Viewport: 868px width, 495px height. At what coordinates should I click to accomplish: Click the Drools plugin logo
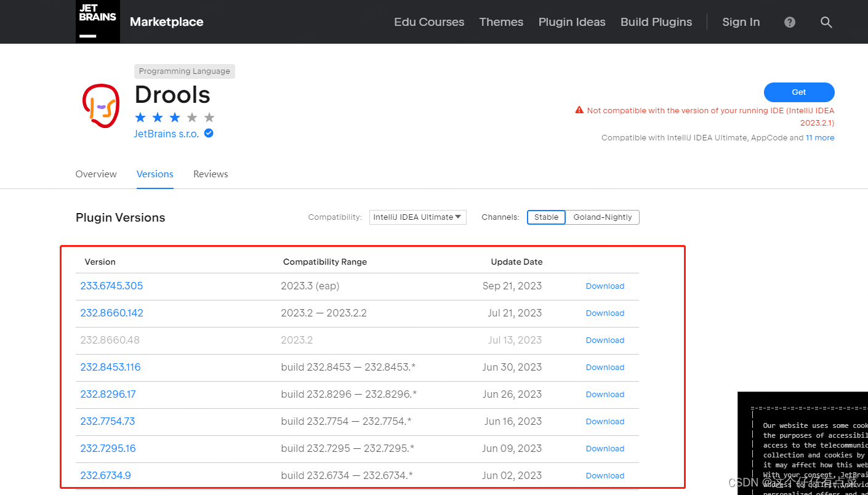pyautogui.click(x=101, y=106)
